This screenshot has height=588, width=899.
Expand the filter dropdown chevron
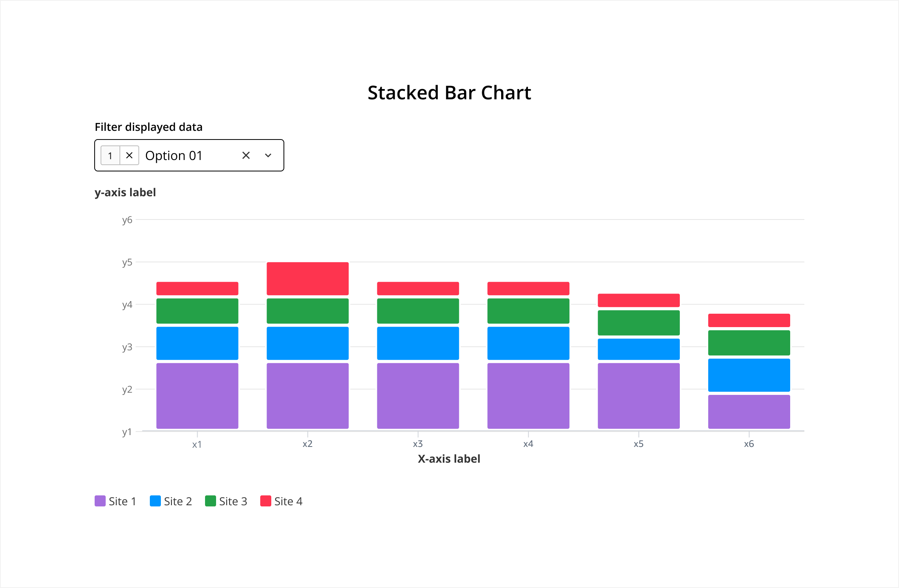[268, 155]
